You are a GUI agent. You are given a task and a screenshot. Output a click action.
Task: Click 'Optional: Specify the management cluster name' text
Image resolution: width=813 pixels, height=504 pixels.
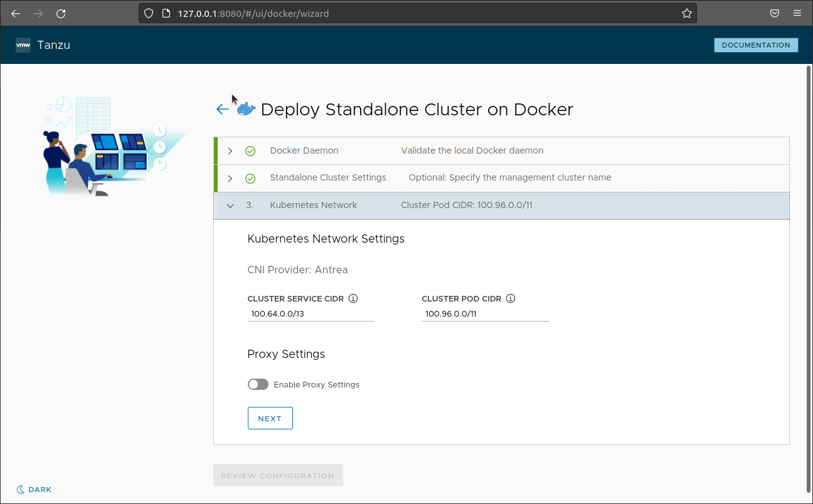510,178
